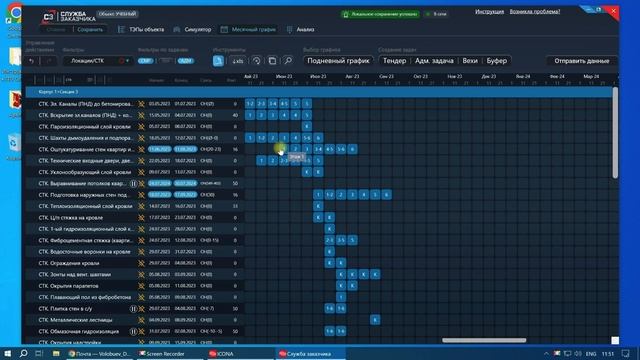The width and height of the screenshot is (640, 360).
Task: Toggle the first blue task filter pill
Action: pos(145,61)
